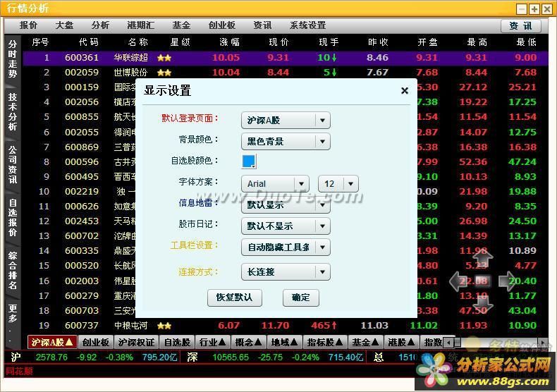Open the 创业板 menu in the menu bar
This screenshot has height=392, width=557.
pyautogui.click(x=221, y=25)
